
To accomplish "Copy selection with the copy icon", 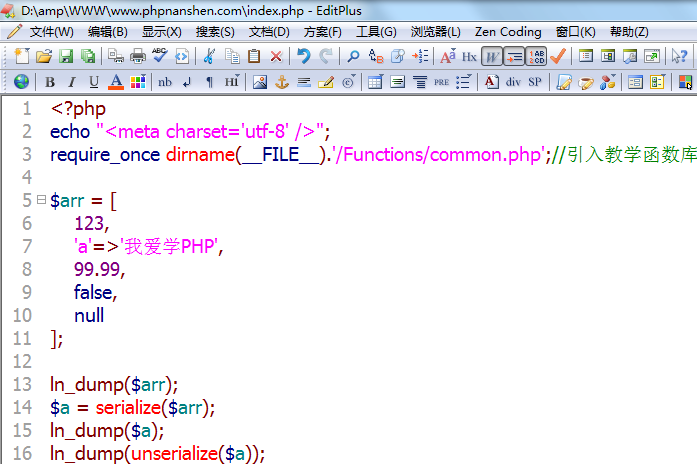I will [x=232, y=56].
